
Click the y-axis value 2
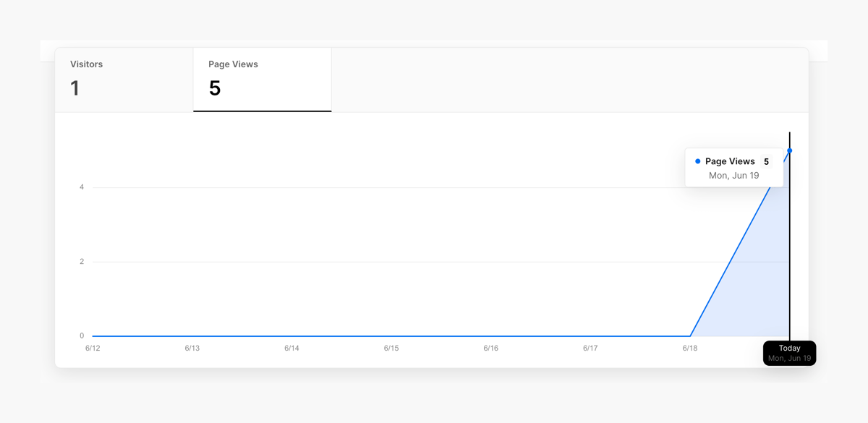[82, 261]
